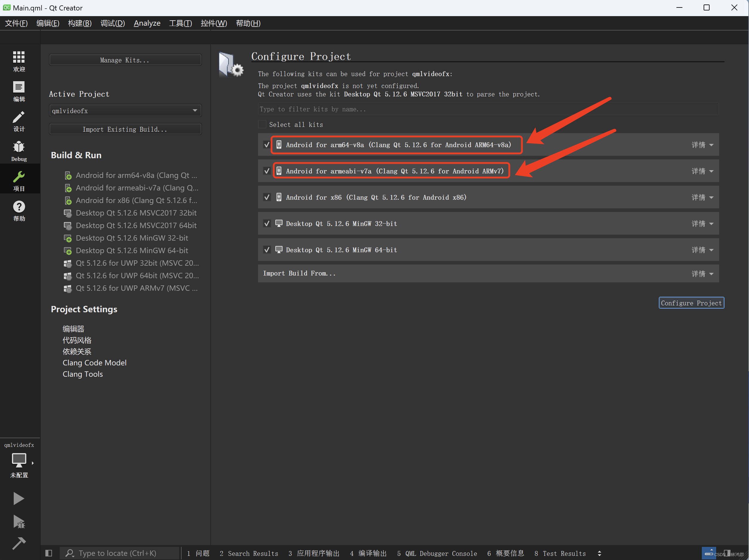Uncheck Desktop Qt 5.12.6 MinGW 32-bit kit
This screenshot has height=560, width=749.
click(x=267, y=223)
